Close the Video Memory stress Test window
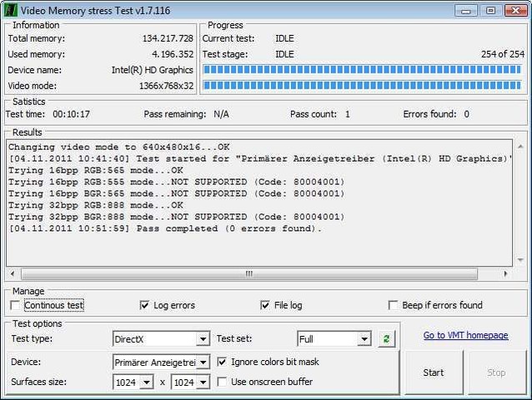Screen dimensions: 532x400 (x=514, y=10)
